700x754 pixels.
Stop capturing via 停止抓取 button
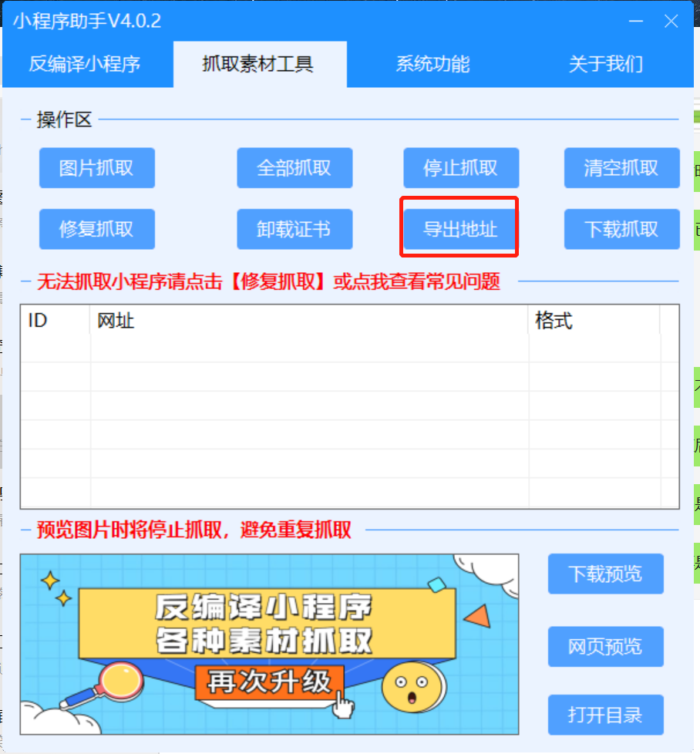[x=461, y=168]
